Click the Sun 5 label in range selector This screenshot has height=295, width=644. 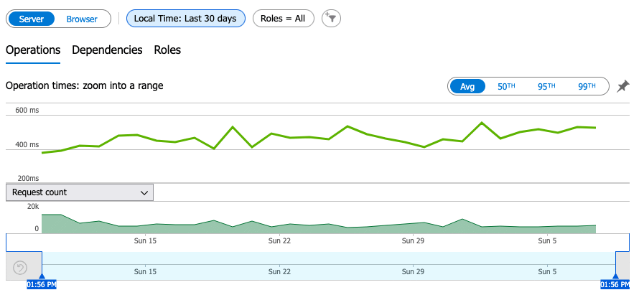547,271
